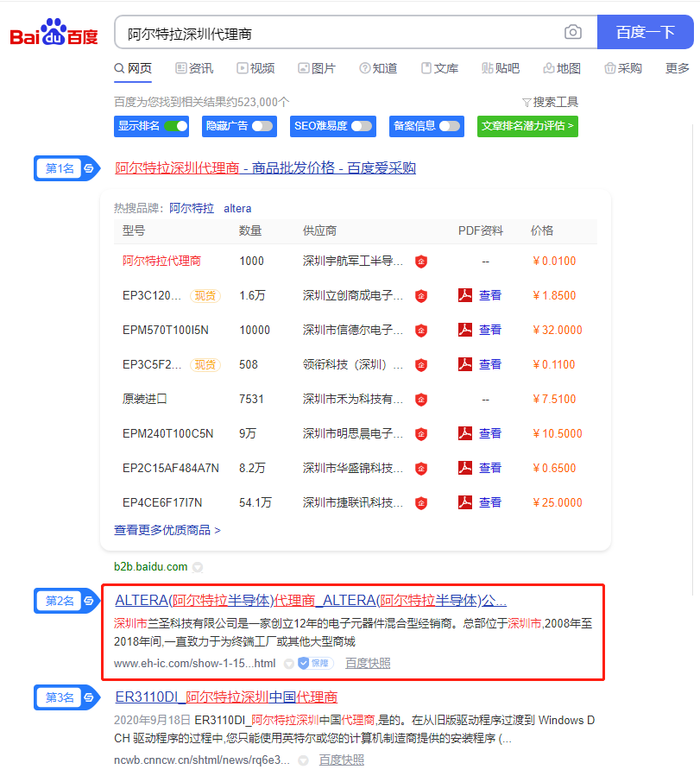This screenshot has height=782, width=700.
Task: Switch to the 资讯 tab
Action: pyautogui.click(x=193, y=68)
